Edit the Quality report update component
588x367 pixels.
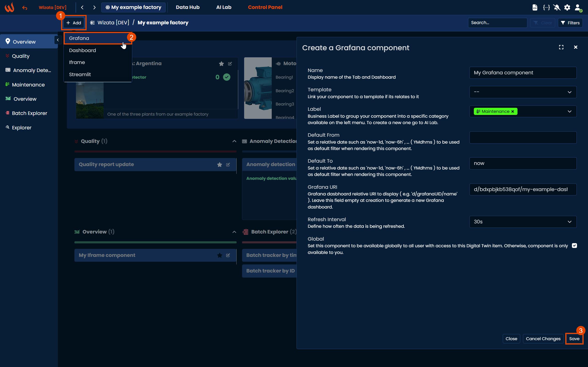pos(228,164)
